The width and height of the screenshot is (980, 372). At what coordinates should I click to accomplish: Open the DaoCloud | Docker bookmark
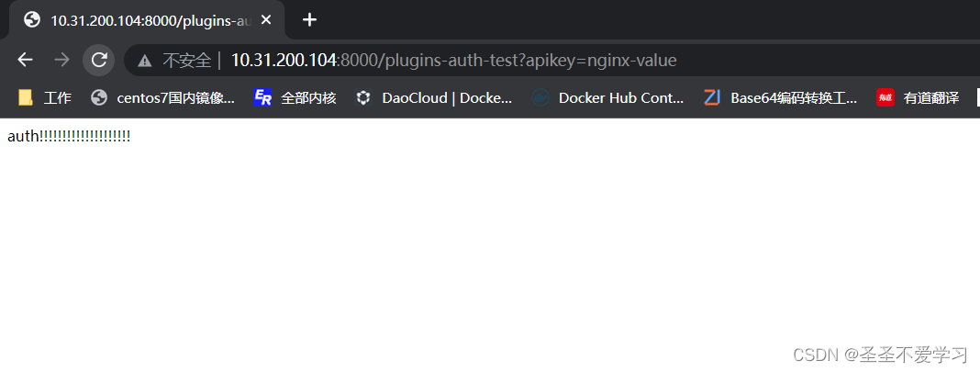click(434, 97)
